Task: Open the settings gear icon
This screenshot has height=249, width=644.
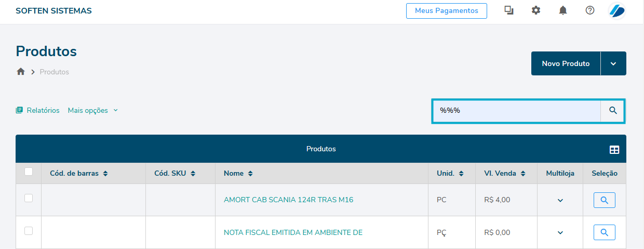Action: [x=536, y=10]
